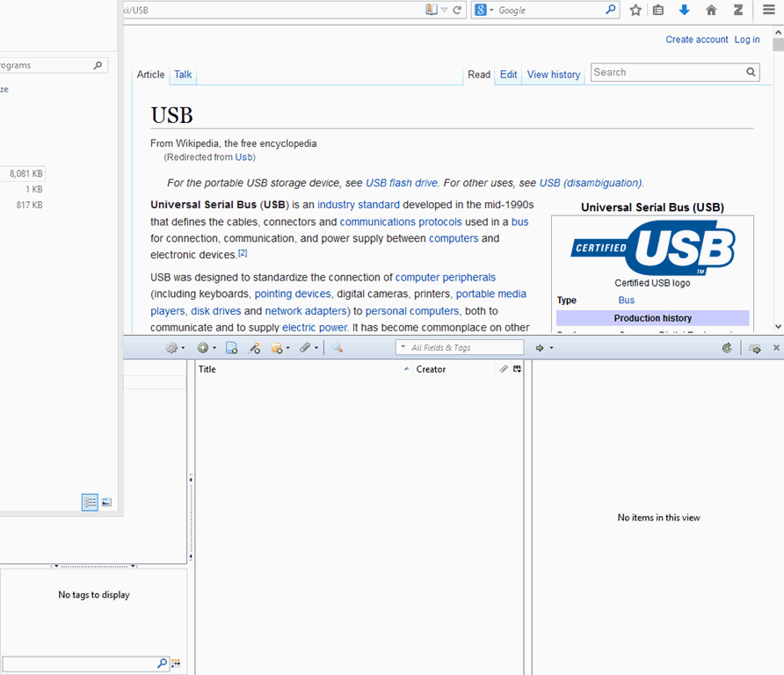Switch the Explorer window to details view
Viewport: 784px width, 675px height.
(90, 502)
